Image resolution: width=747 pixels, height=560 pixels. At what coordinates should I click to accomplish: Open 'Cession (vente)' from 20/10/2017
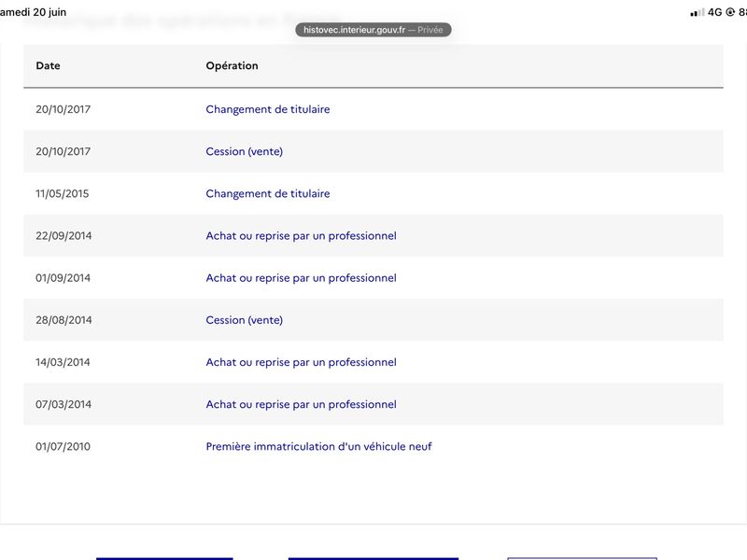click(x=244, y=151)
